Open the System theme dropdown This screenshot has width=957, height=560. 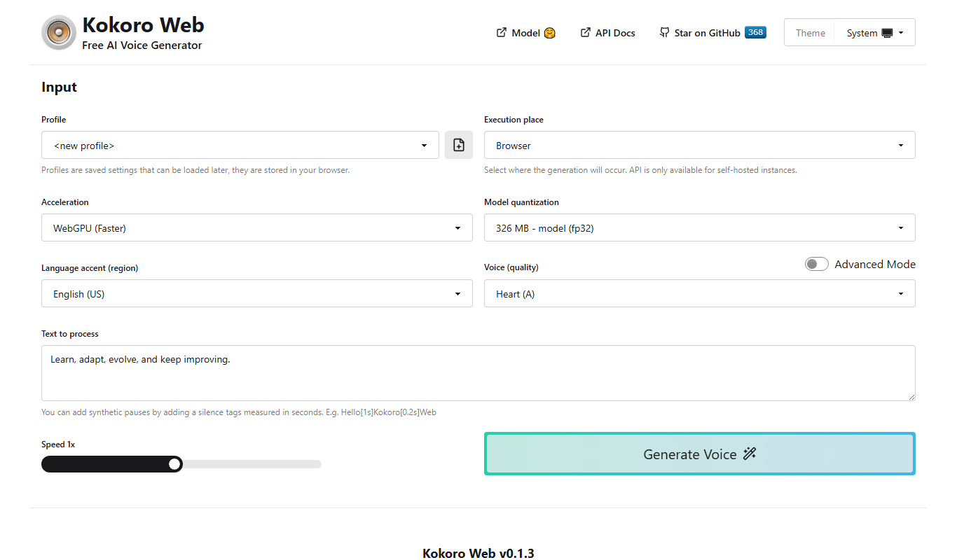[x=874, y=33]
